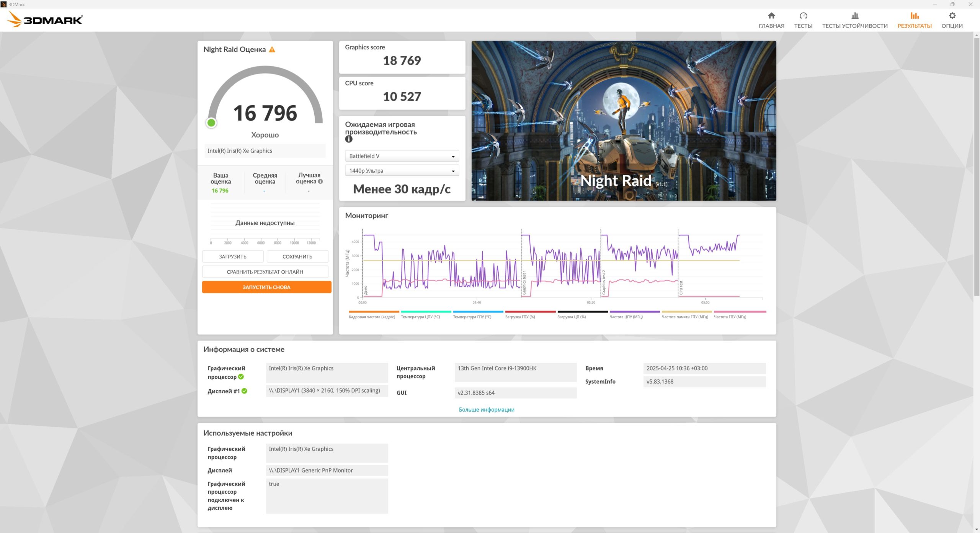The width and height of the screenshot is (980, 533).
Task: Click the \\.\DISPLAY1 (3840 × 2160, 150% DPI scaling) field
Action: tap(327, 391)
